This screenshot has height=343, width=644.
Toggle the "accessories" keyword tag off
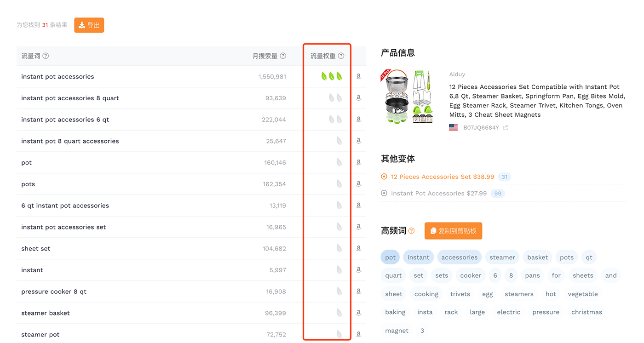[459, 257]
